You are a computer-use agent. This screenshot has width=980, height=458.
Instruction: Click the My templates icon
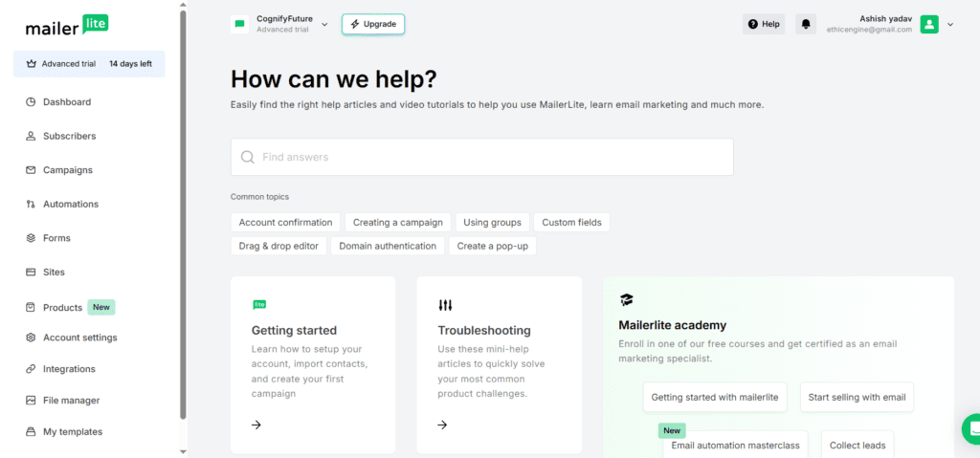coord(31,432)
